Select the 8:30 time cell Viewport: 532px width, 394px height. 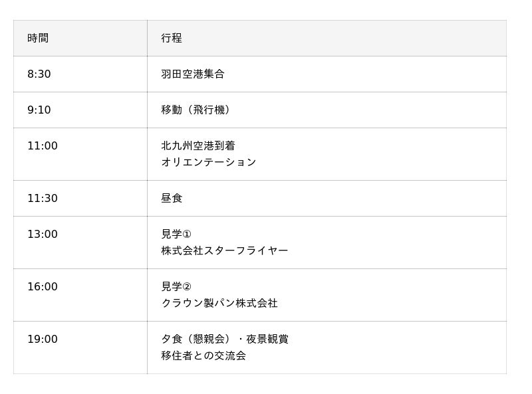coord(39,74)
